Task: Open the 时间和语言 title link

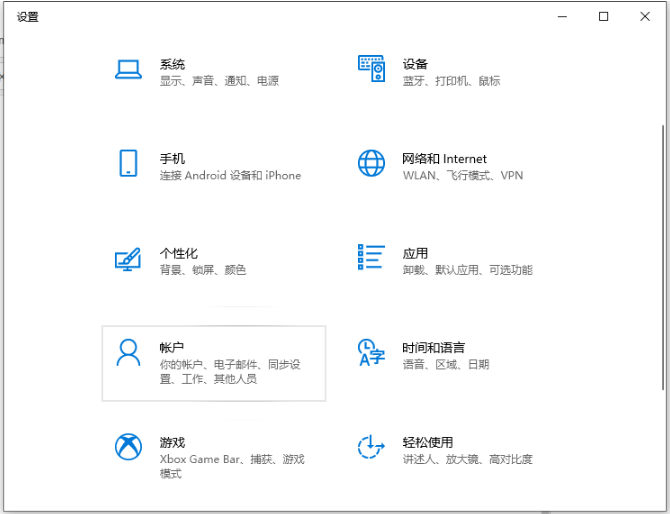Action: [433, 347]
